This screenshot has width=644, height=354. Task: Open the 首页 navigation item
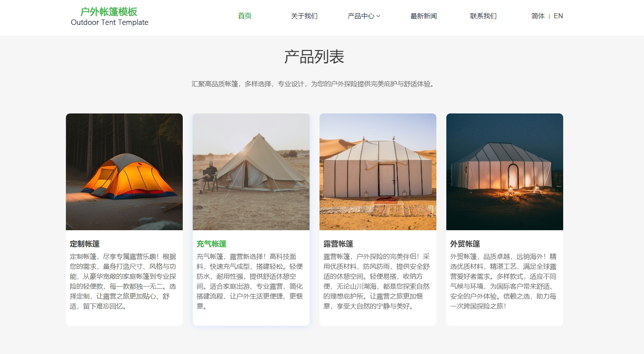[x=245, y=16]
